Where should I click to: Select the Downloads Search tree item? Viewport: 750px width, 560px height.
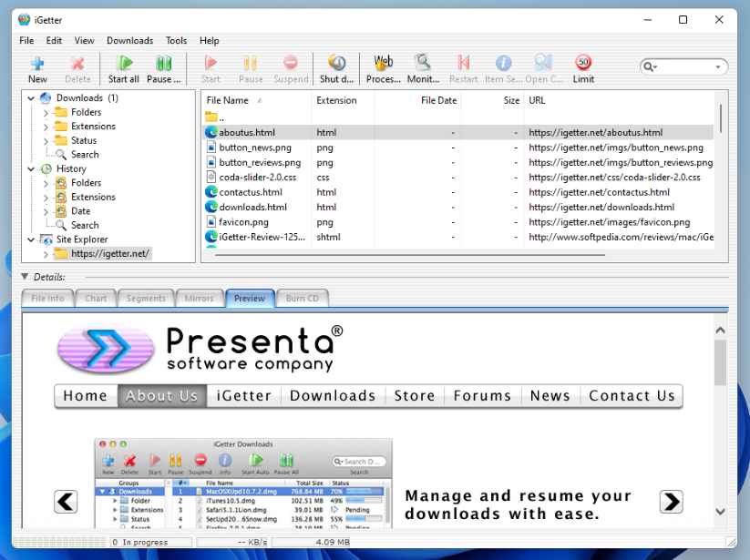pos(85,154)
